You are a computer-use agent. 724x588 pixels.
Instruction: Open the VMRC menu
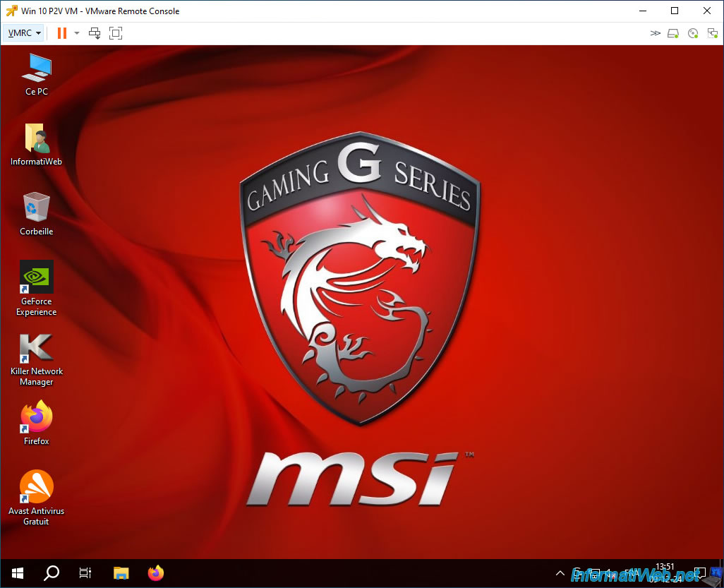24,32
